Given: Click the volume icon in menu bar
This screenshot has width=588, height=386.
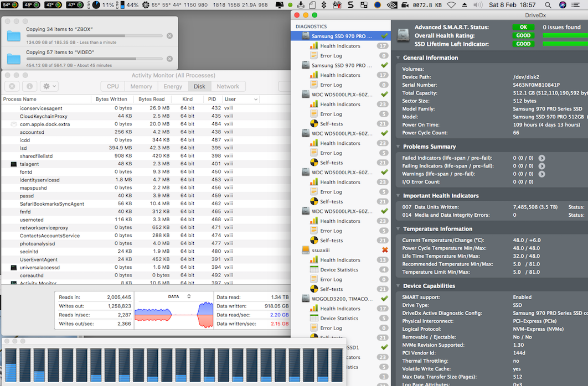Looking at the screenshot, I should click(478, 5).
